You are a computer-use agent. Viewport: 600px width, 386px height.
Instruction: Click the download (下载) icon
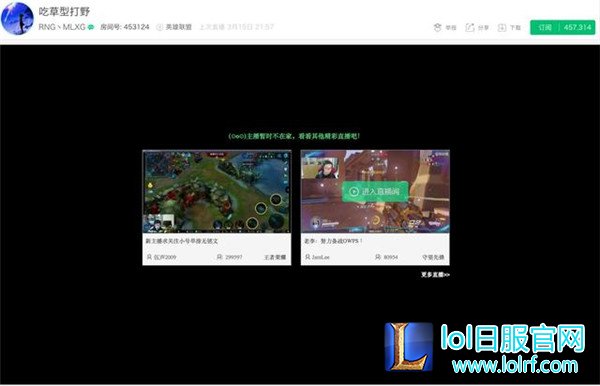(502, 28)
